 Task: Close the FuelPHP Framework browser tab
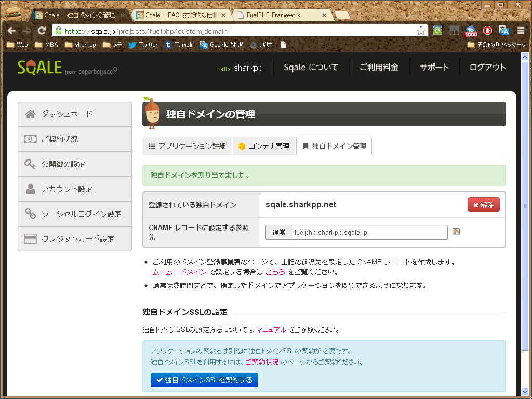324,15
